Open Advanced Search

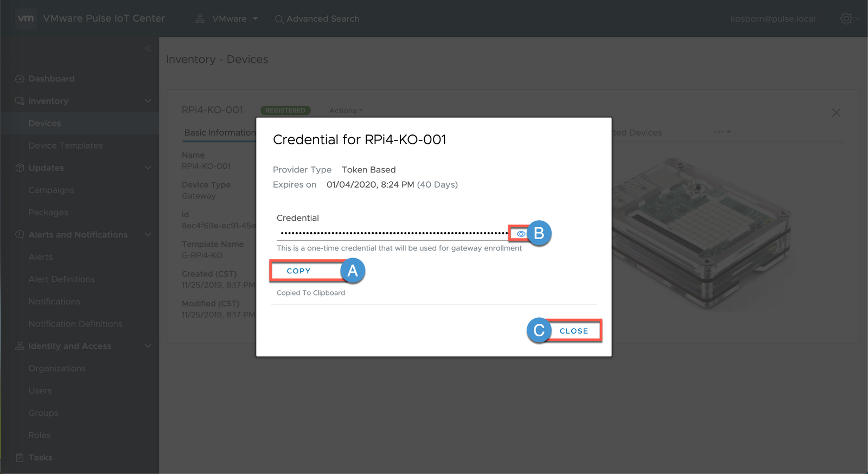323,18
